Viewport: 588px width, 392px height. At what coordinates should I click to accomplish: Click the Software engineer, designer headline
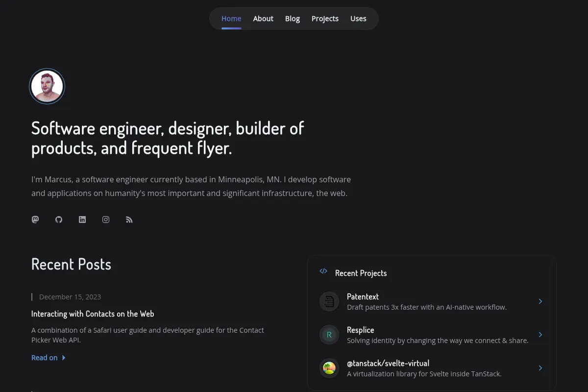click(168, 138)
